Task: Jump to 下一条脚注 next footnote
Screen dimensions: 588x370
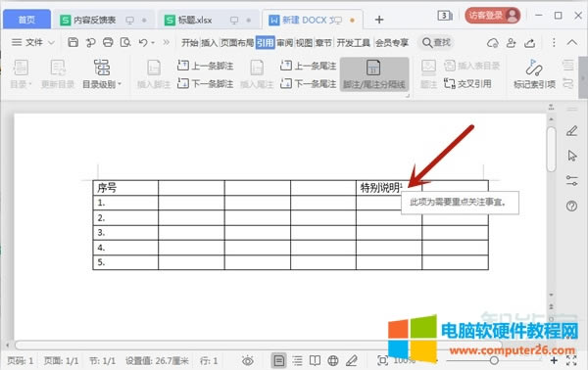Action: [x=205, y=83]
